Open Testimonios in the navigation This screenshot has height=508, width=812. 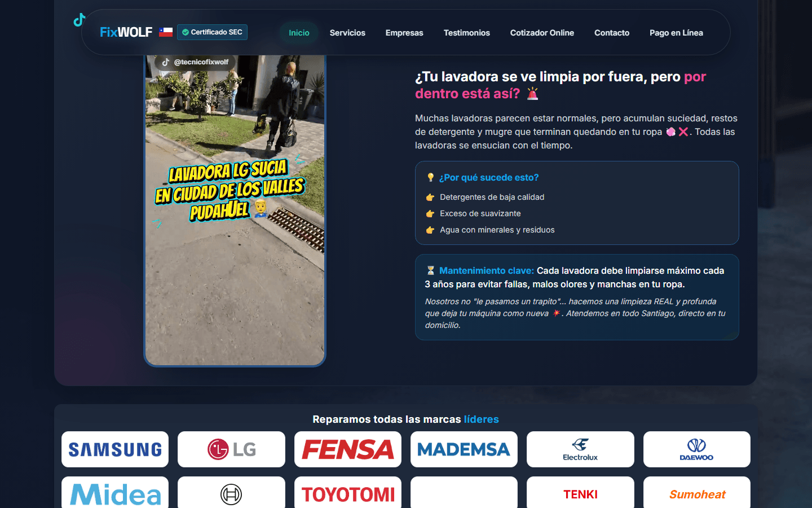coord(467,33)
